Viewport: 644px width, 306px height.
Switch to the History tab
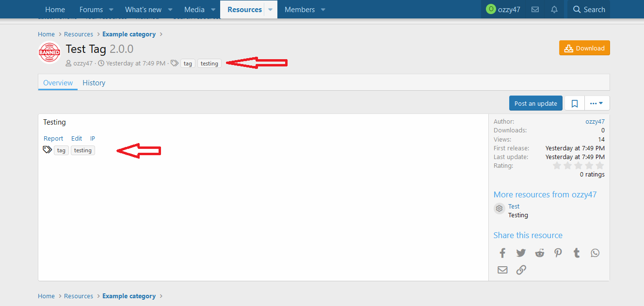click(94, 83)
